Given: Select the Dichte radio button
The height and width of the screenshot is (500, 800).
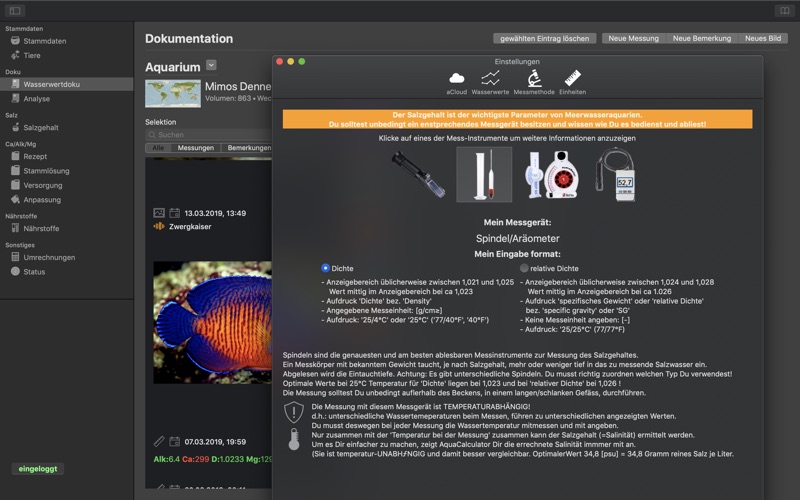Looking at the screenshot, I should click(326, 268).
